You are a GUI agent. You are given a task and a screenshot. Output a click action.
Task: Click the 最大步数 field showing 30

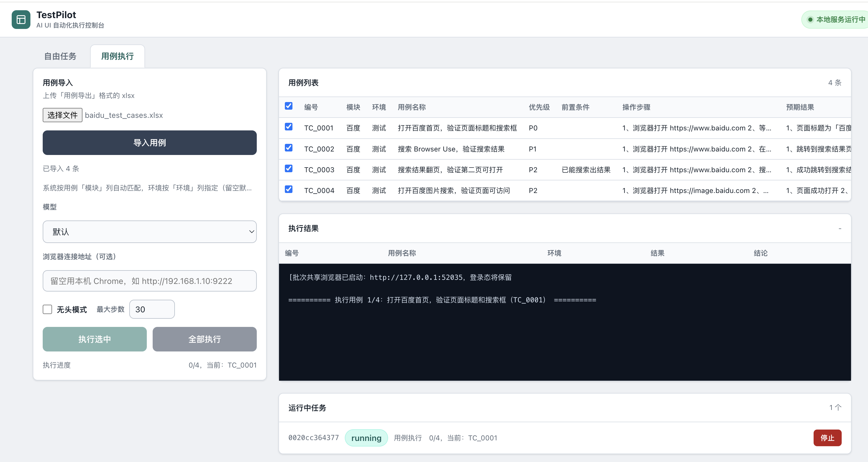click(x=152, y=309)
